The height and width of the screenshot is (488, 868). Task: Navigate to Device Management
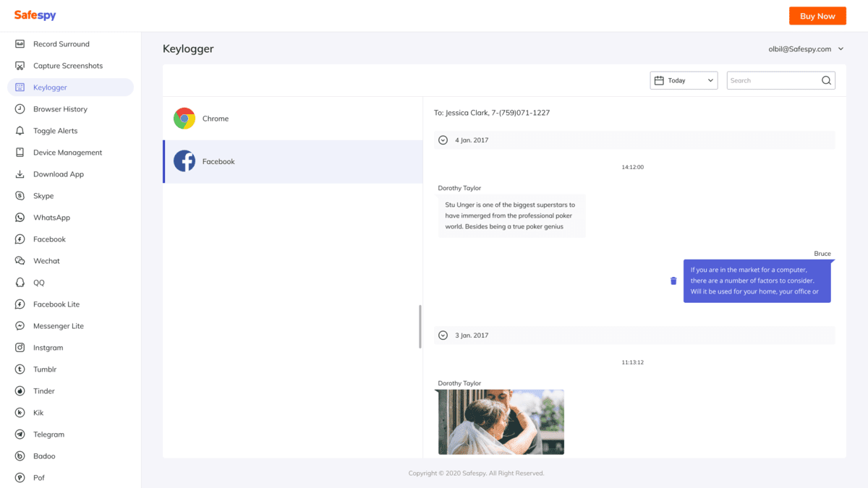coord(67,153)
